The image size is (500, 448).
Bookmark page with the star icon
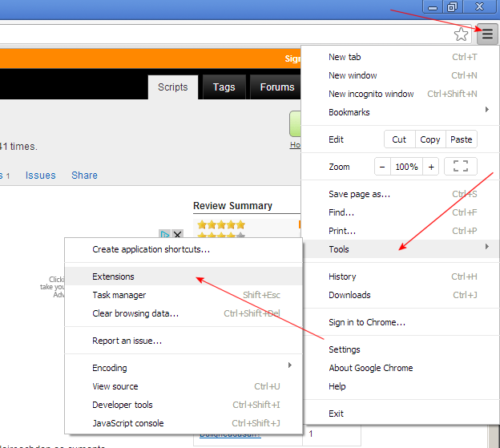pyautogui.click(x=462, y=34)
